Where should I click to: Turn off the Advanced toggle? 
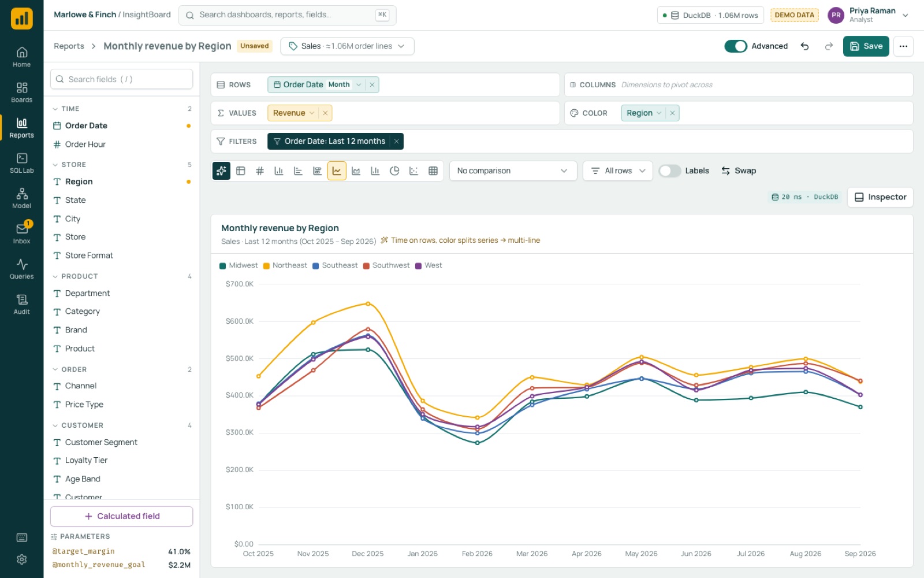click(x=736, y=46)
